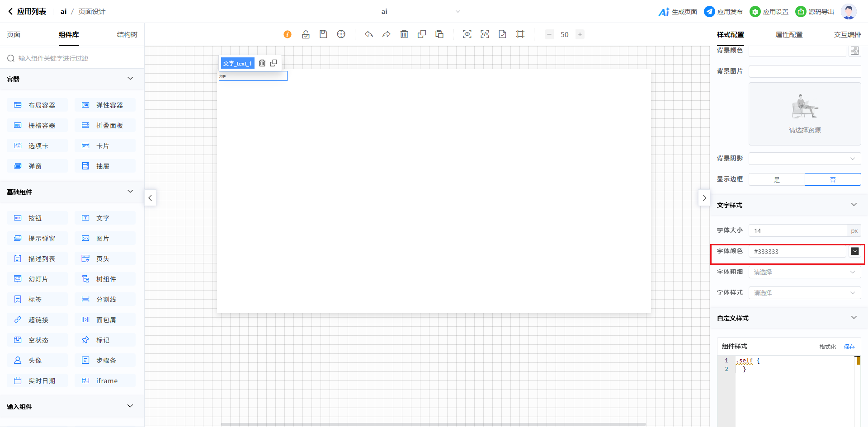Collapse the 容器 section

pyautogui.click(x=130, y=79)
